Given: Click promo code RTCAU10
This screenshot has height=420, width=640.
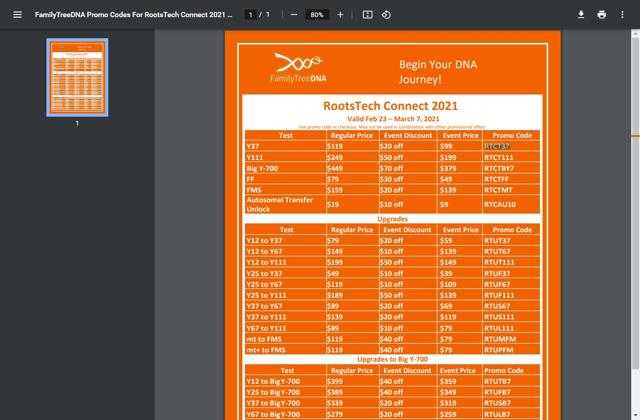Looking at the screenshot, I should click(500, 204).
